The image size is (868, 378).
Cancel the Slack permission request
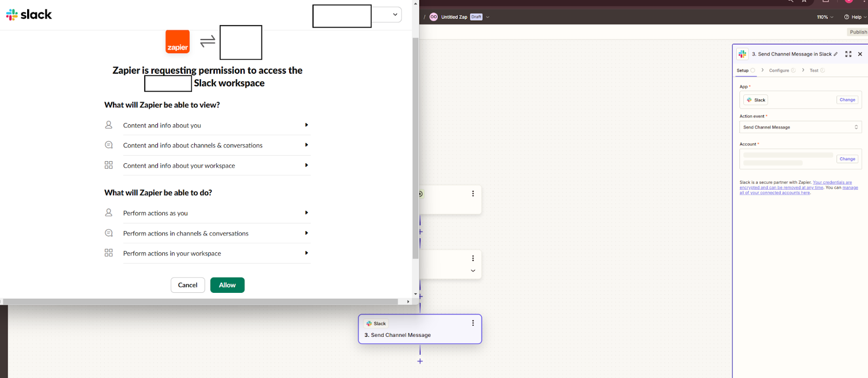(188, 285)
